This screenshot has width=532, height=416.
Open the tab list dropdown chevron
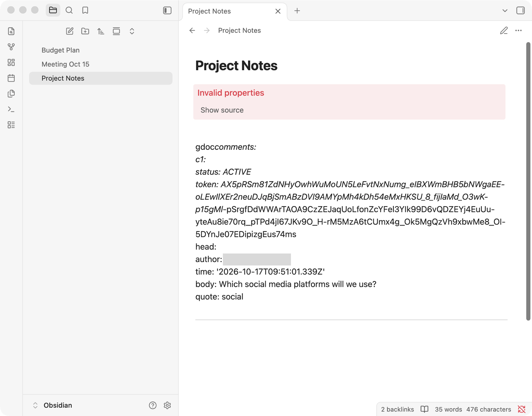coord(505,11)
